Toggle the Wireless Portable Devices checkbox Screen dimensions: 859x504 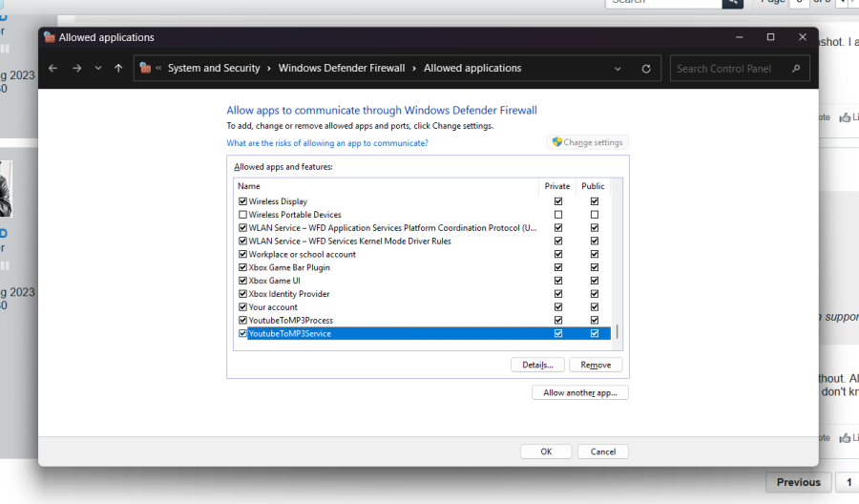(x=242, y=215)
